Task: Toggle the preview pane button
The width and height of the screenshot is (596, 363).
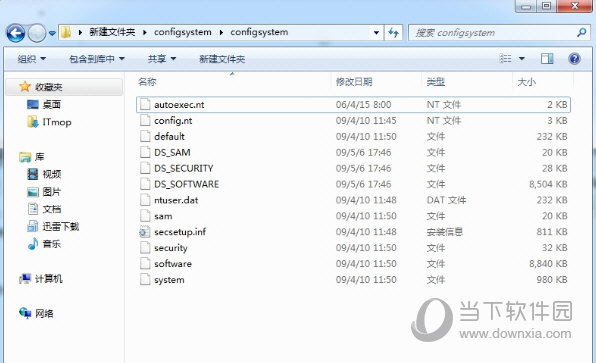Action: (x=547, y=59)
